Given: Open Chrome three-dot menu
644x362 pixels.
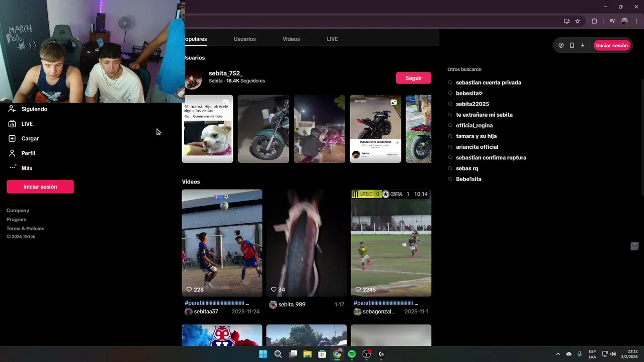Looking at the screenshot, I should [636, 21].
